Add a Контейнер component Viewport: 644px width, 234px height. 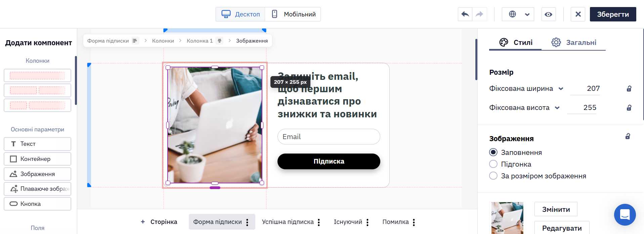[37, 159]
